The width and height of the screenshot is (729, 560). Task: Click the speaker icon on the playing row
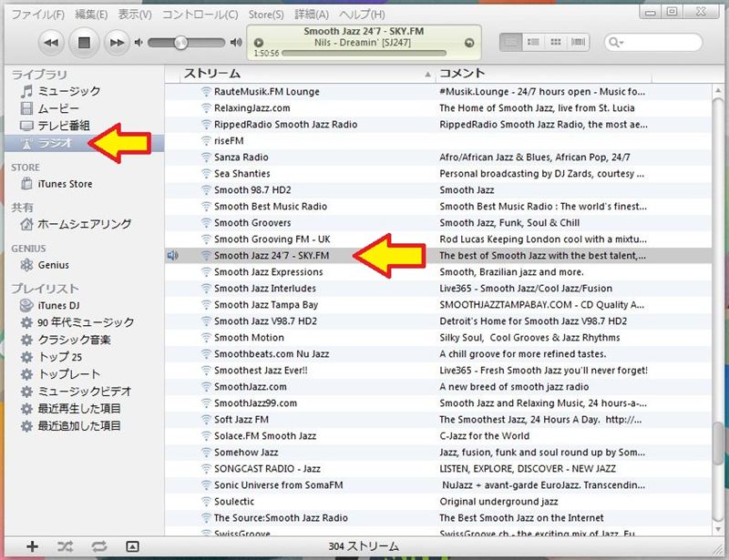click(172, 256)
